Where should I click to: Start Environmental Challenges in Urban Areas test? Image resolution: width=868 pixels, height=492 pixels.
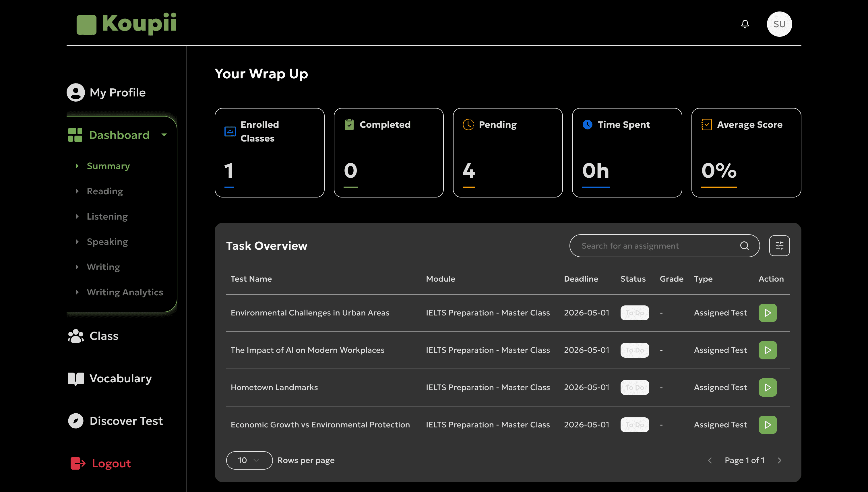767,313
